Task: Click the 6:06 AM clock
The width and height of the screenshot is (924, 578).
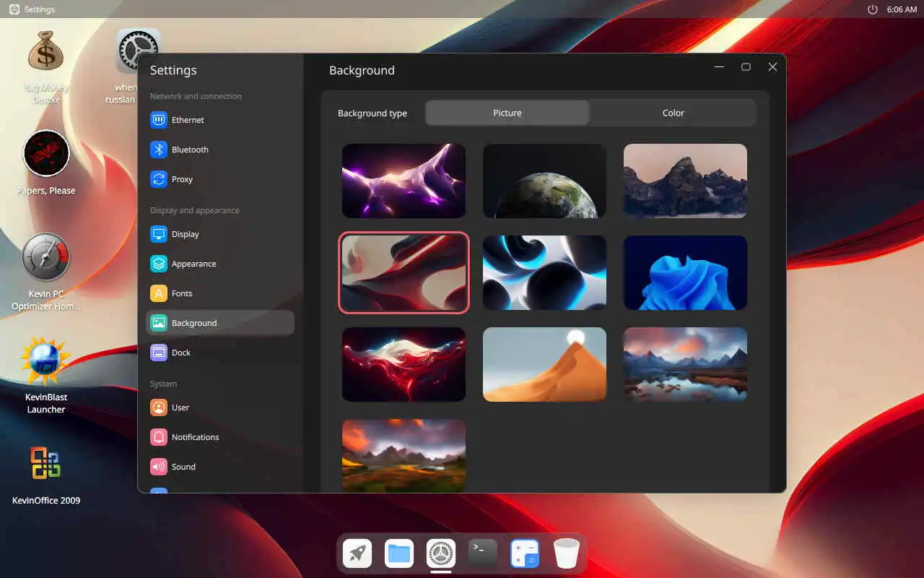Action: 902,9
